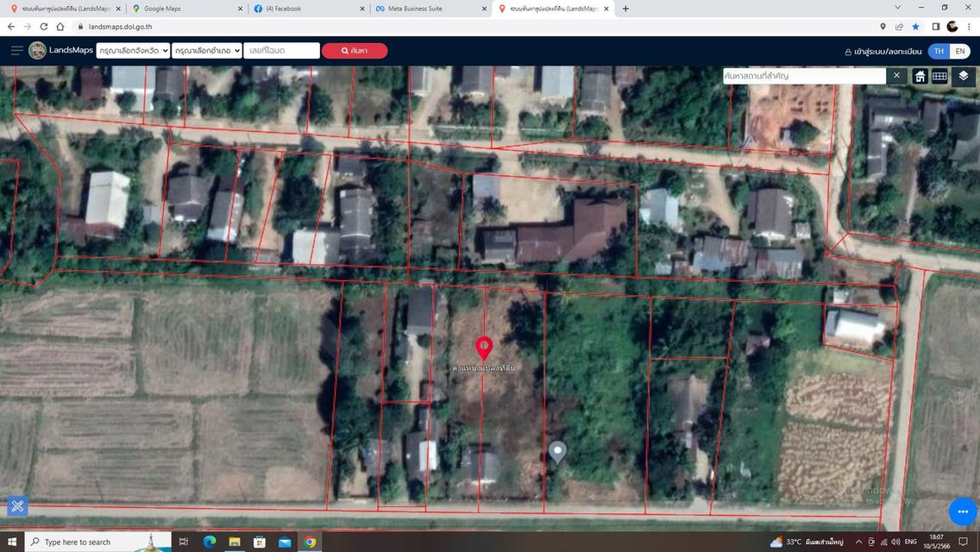Switch language to EN
Image resolution: width=980 pixels, height=552 pixels.
pyautogui.click(x=960, y=51)
